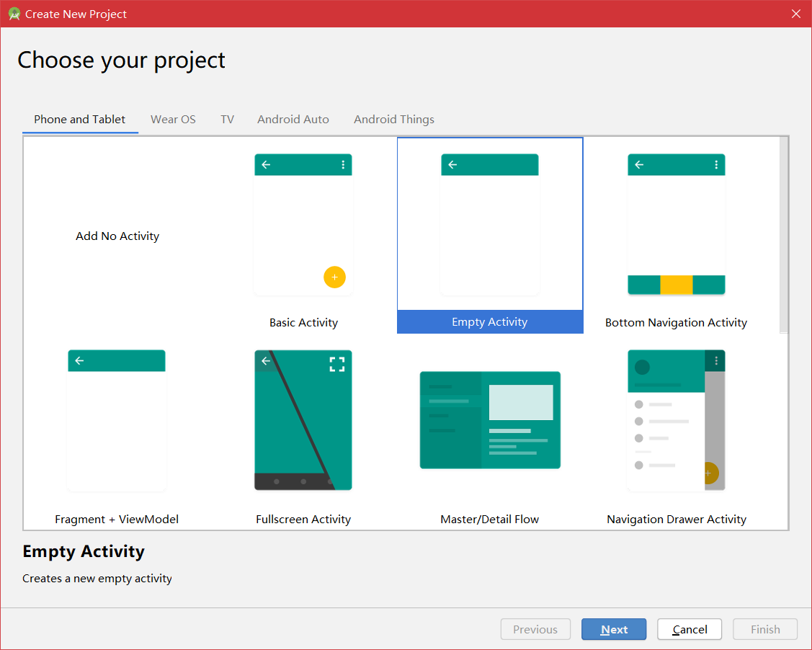Open the Android Auto tab

[x=293, y=120]
